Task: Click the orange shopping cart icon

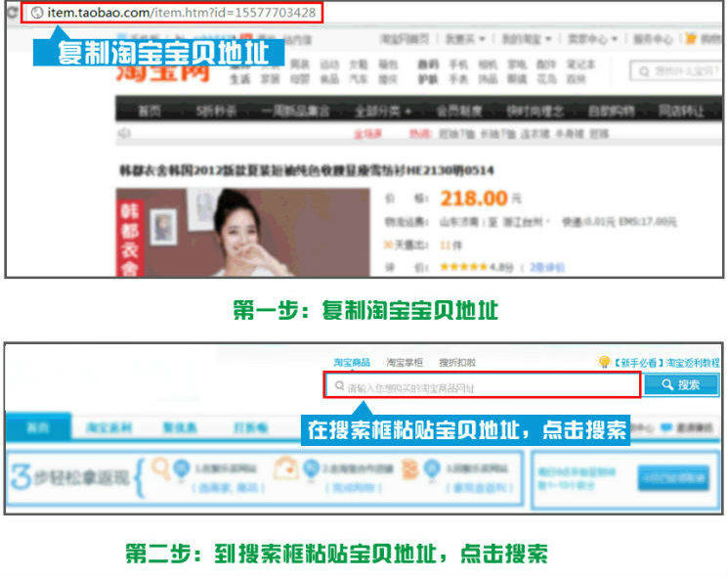Action: click(691, 38)
